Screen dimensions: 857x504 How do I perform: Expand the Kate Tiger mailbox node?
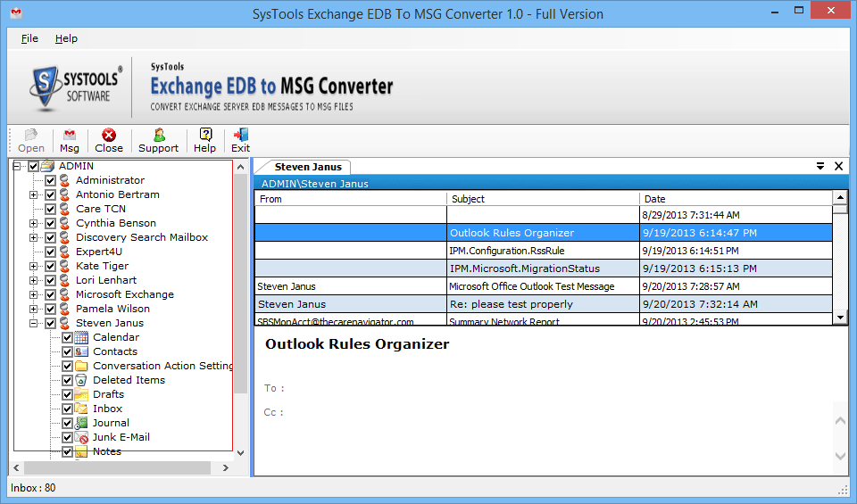coord(34,266)
